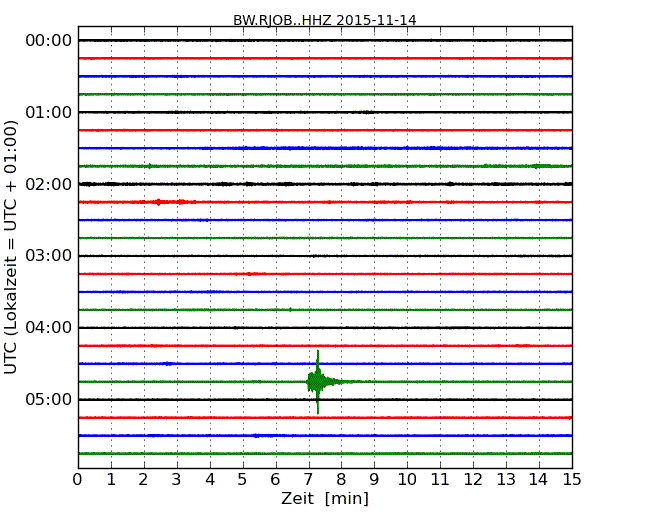Click the x-axis tick label 5
Screen dimensions: 650x520
point(243,480)
